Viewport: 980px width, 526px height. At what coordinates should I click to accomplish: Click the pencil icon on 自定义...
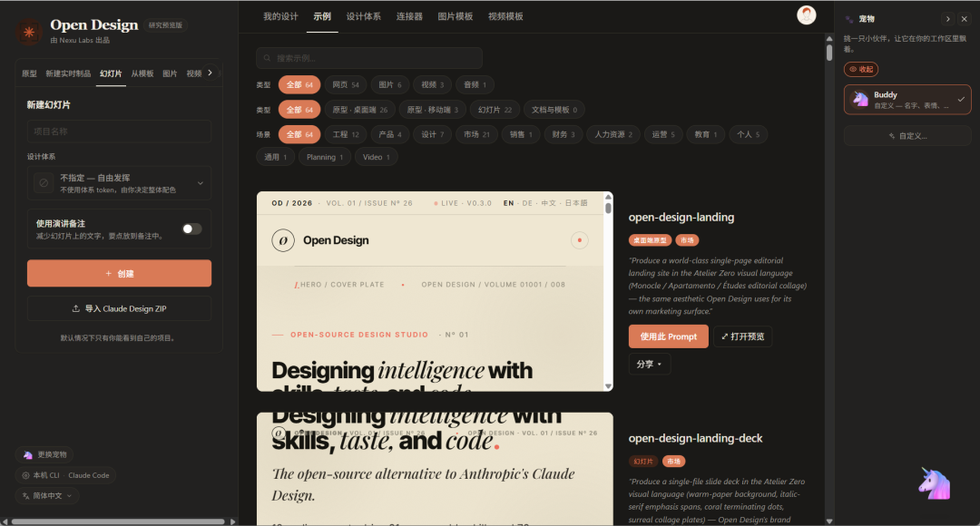pos(892,136)
